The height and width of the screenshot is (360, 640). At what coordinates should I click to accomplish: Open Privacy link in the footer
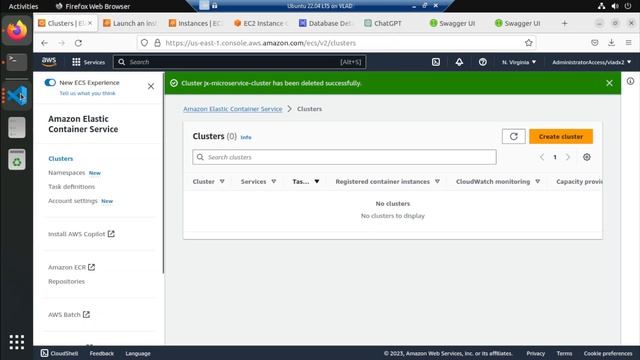pos(536,353)
